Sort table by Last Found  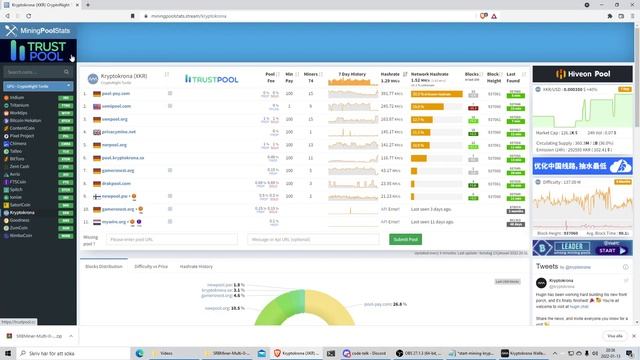(x=524, y=74)
